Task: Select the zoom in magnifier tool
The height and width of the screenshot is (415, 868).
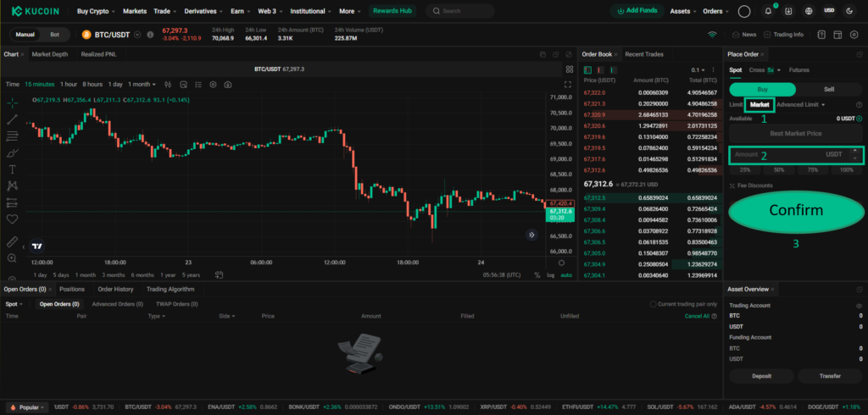Action: (12, 258)
